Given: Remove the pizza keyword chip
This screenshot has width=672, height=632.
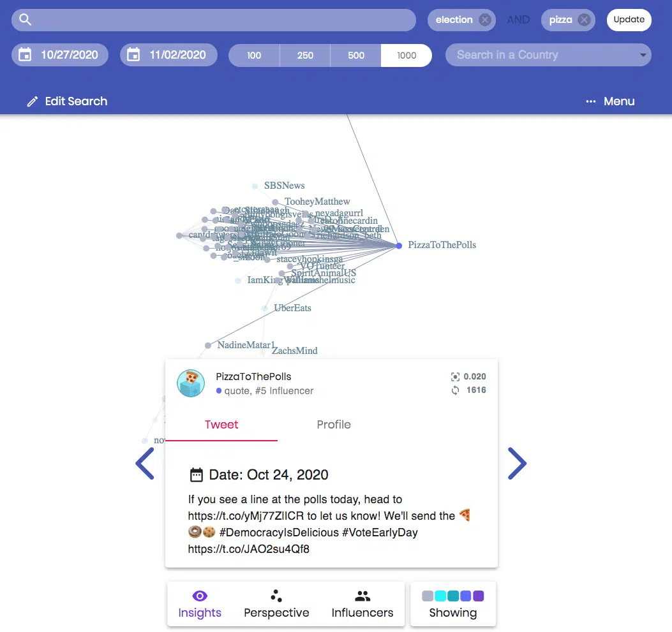Looking at the screenshot, I should 584,20.
